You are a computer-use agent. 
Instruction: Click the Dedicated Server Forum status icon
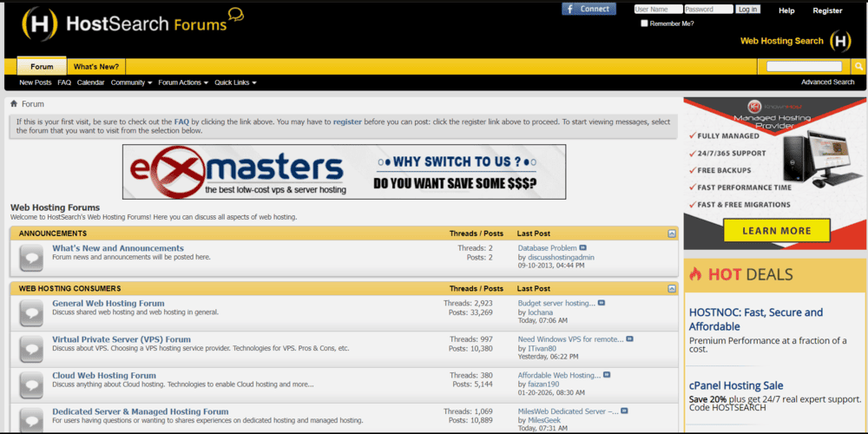(31, 421)
